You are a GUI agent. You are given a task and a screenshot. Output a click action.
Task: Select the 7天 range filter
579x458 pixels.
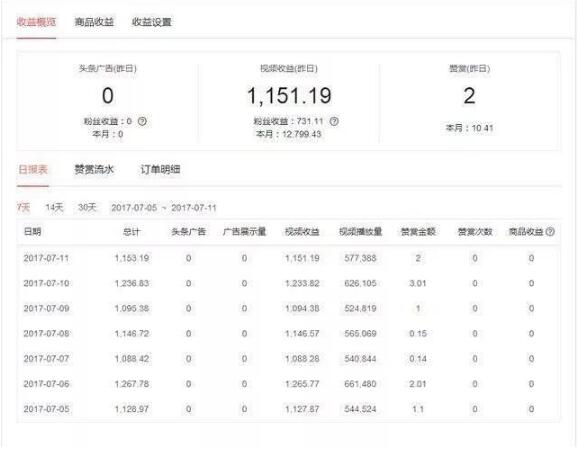(x=23, y=208)
